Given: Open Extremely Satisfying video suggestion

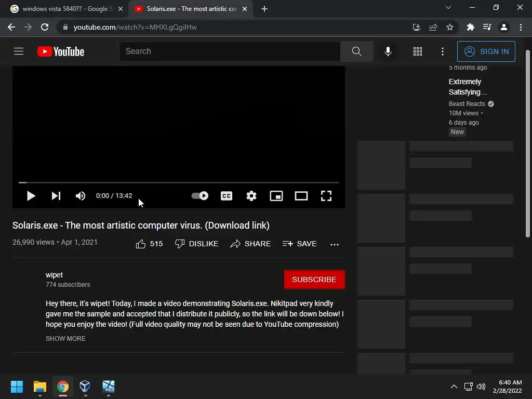Looking at the screenshot, I should click(x=468, y=87).
